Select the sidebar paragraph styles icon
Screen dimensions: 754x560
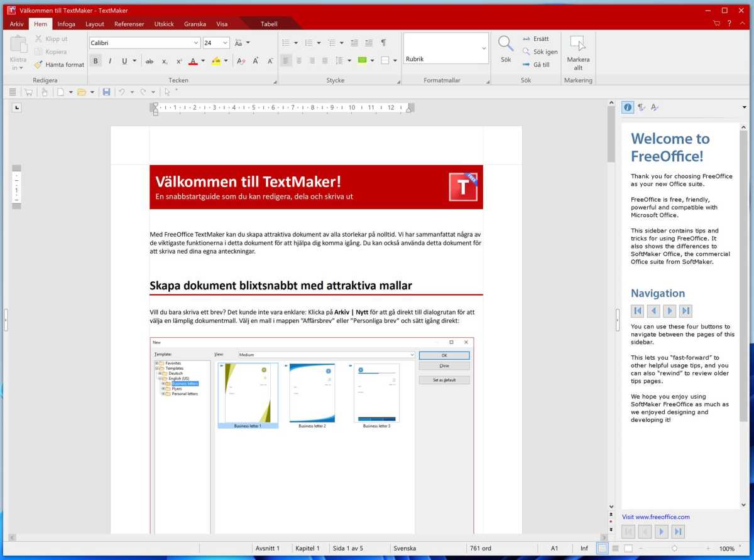click(x=641, y=107)
